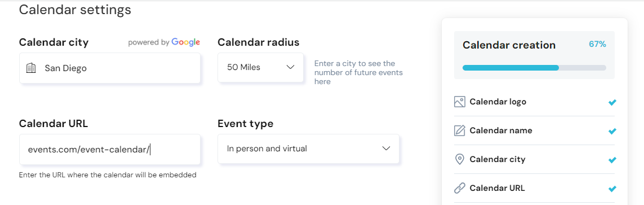This screenshot has width=644, height=205.
Task: Click the chevron arrow in Event type box
Action: pos(386,149)
